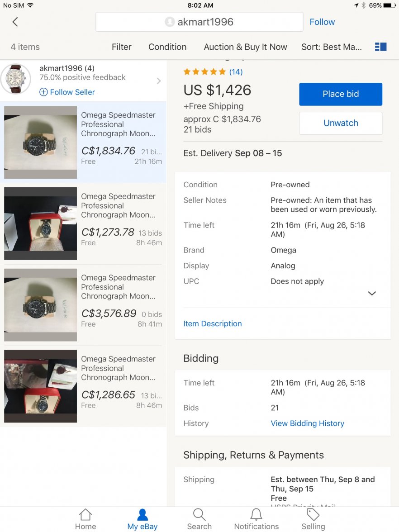The image size is (399, 532).
Task: Switch layout with the view toggle icon
Action: click(380, 47)
